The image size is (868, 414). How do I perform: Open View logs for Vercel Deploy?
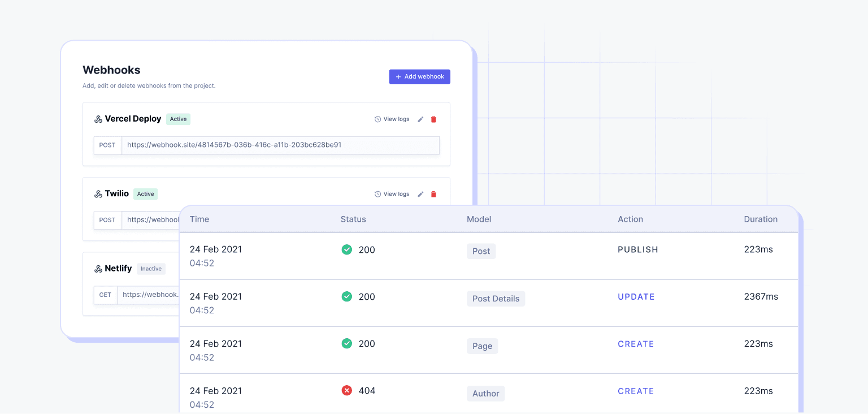click(x=392, y=119)
